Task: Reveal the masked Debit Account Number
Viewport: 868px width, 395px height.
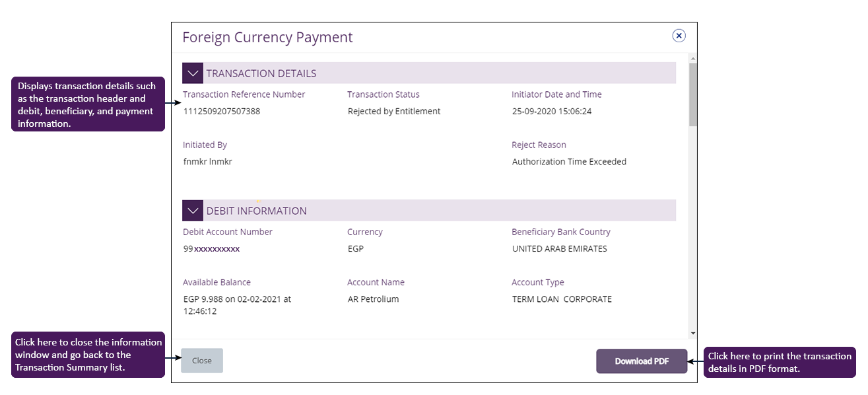Action: (x=211, y=249)
